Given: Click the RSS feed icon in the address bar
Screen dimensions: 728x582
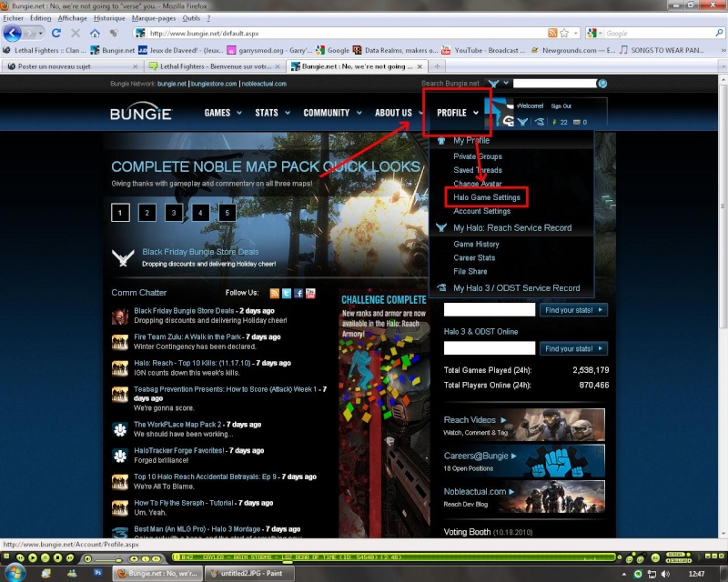Looking at the screenshot, I should 552,33.
